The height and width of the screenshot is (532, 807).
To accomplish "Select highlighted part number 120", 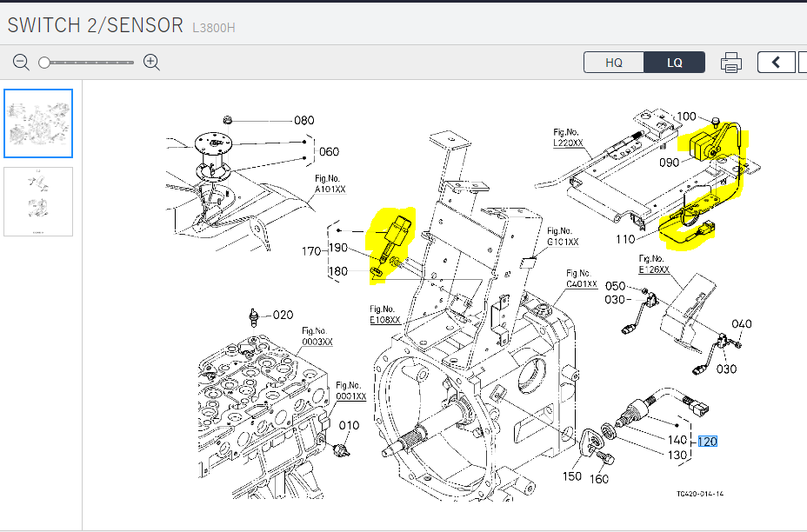I will (707, 442).
